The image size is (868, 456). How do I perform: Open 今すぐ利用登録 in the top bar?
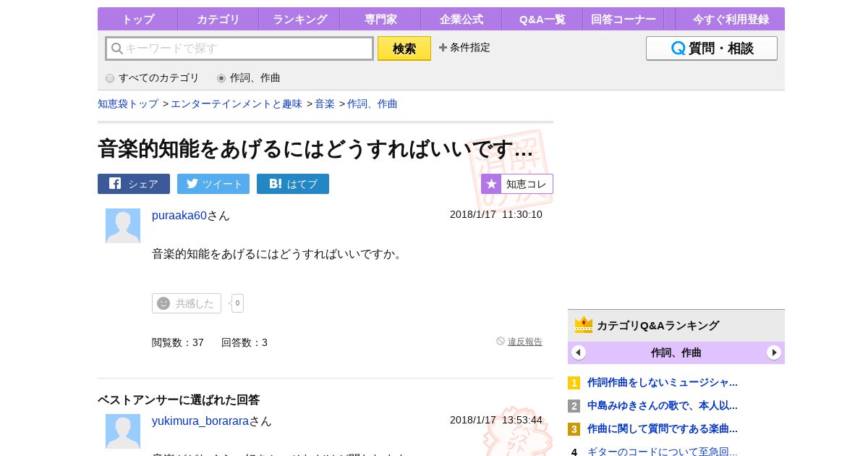(731, 19)
